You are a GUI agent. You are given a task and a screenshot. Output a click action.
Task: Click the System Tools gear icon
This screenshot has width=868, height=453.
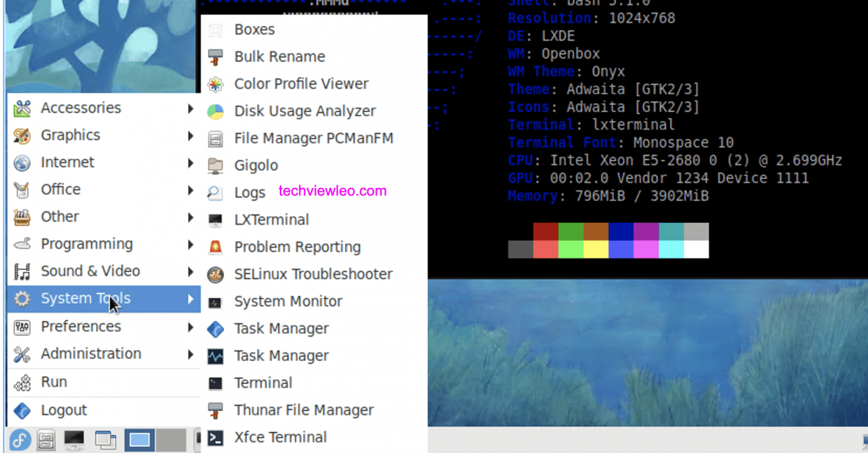click(22, 299)
